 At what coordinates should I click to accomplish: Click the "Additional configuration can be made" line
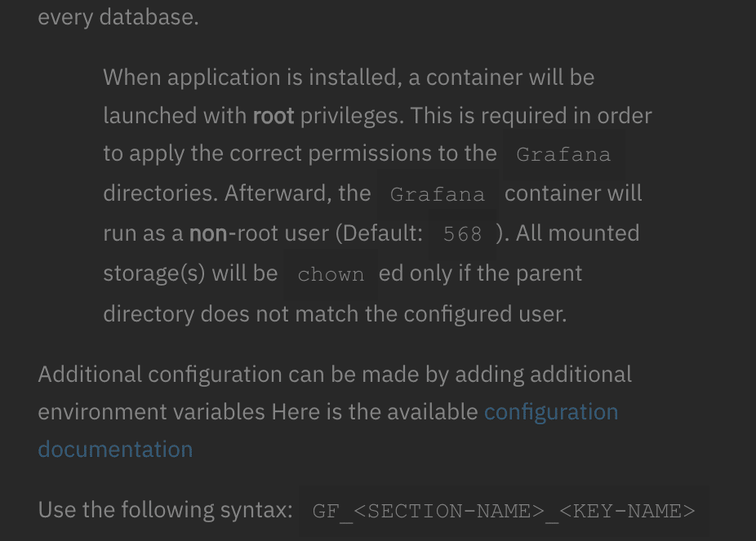(x=335, y=375)
